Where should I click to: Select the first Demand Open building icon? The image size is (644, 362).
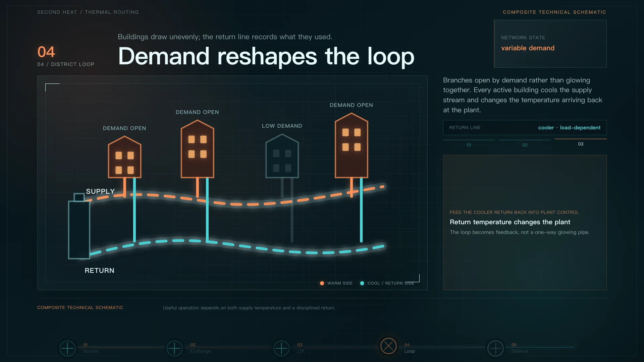pos(124,157)
